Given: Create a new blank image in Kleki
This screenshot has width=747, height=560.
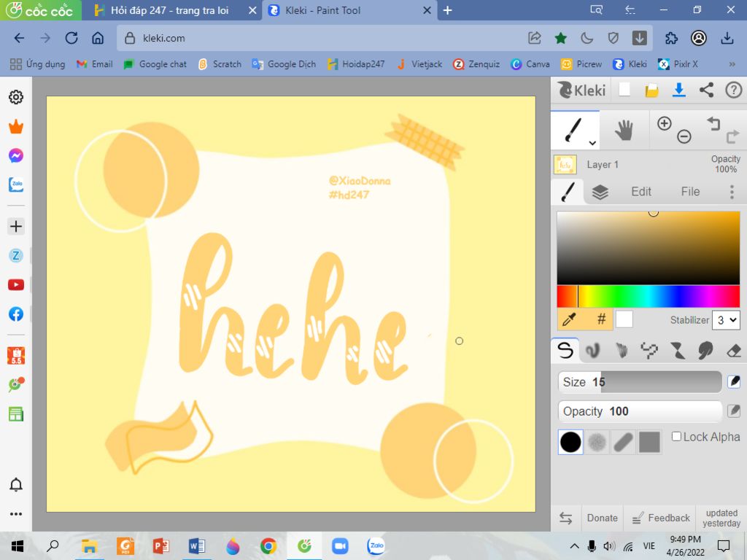Looking at the screenshot, I should [624, 90].
